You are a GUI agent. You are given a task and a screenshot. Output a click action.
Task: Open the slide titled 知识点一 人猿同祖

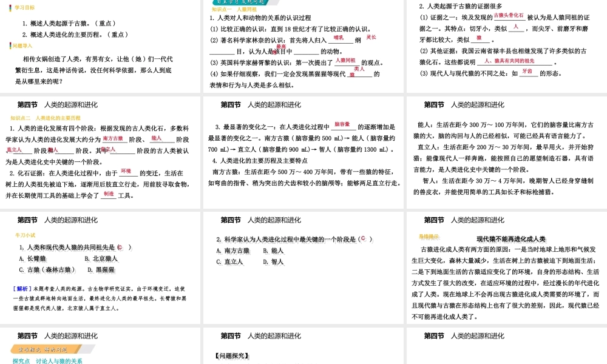coord(303,46)
